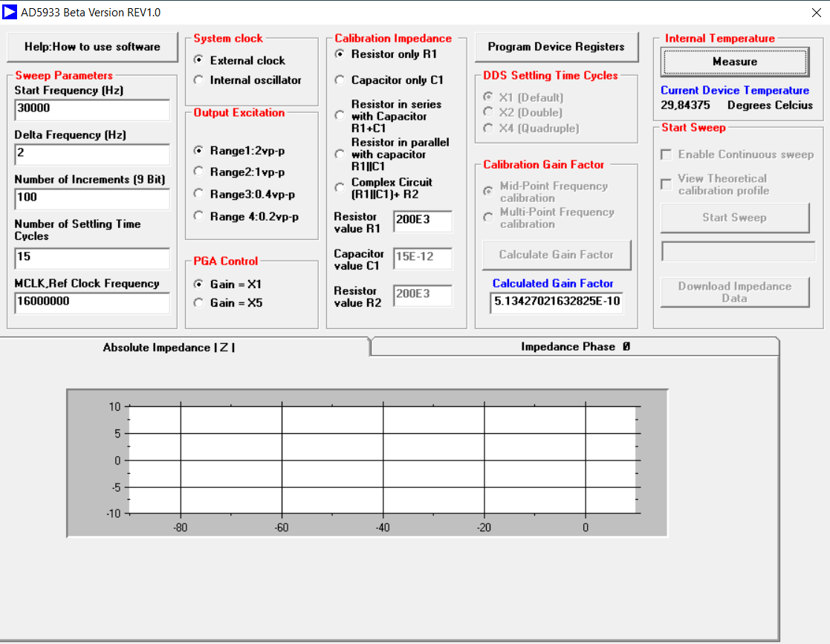
Task: Click the Start Frequency (Hz) field
Action: click(92, 109)
